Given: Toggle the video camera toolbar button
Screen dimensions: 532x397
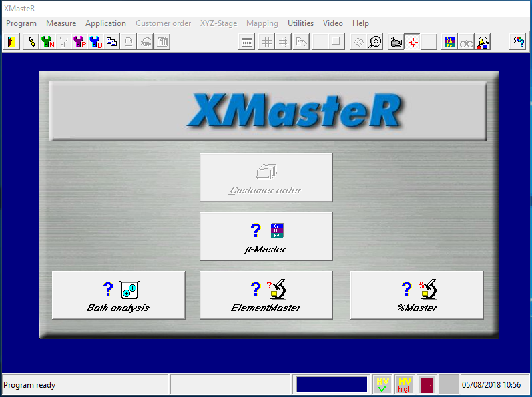Looking at the screenshot, I should coord(396,42).
